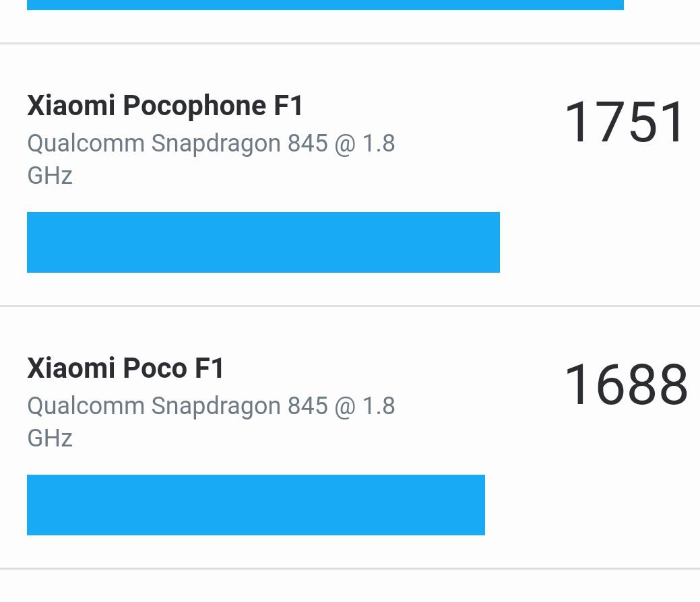Click empty space right of Pocophone bar

598,242
